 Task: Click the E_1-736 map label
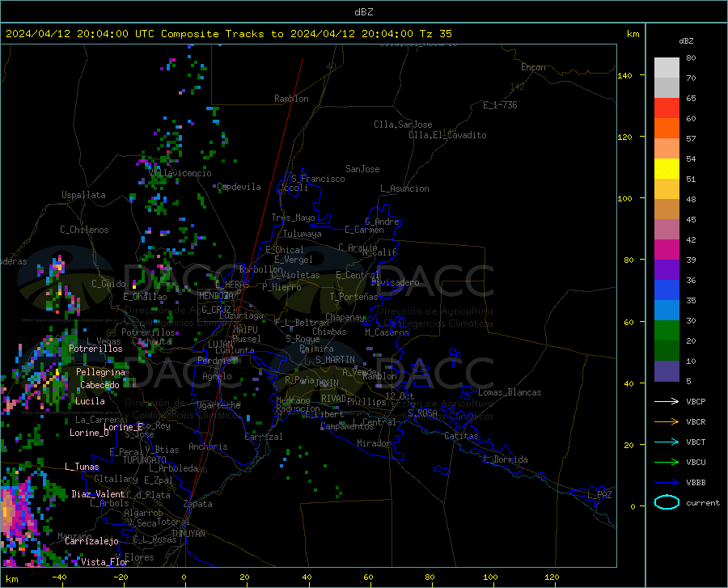500,105
